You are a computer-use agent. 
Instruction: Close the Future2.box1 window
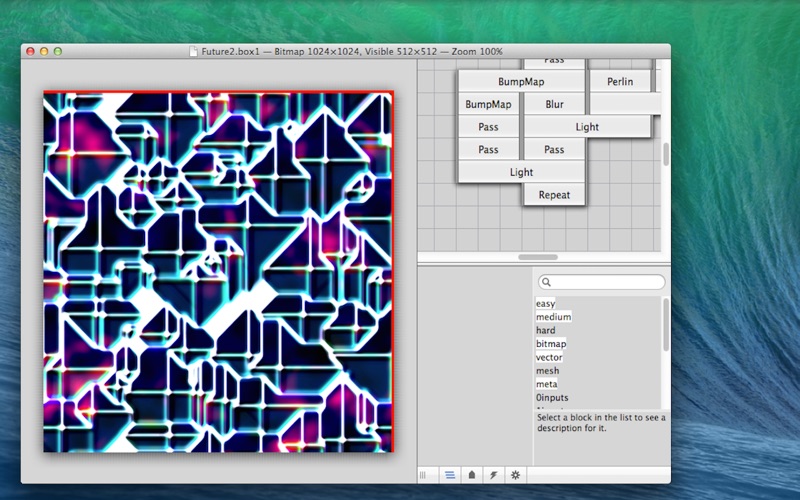[x=30, y=52]
